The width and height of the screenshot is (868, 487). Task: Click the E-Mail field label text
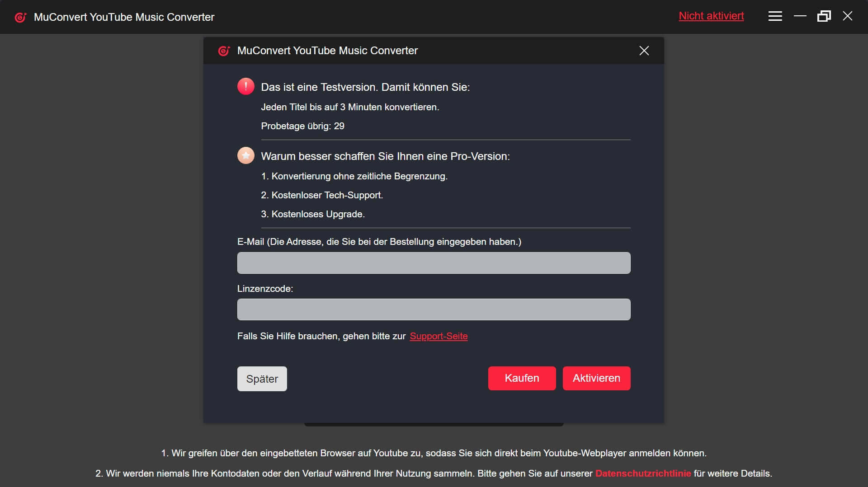(x=379, y=242)
